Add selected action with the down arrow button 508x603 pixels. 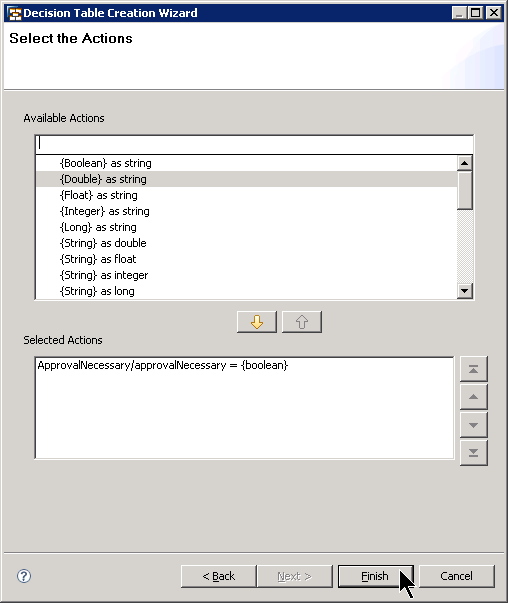coord(256,322)
